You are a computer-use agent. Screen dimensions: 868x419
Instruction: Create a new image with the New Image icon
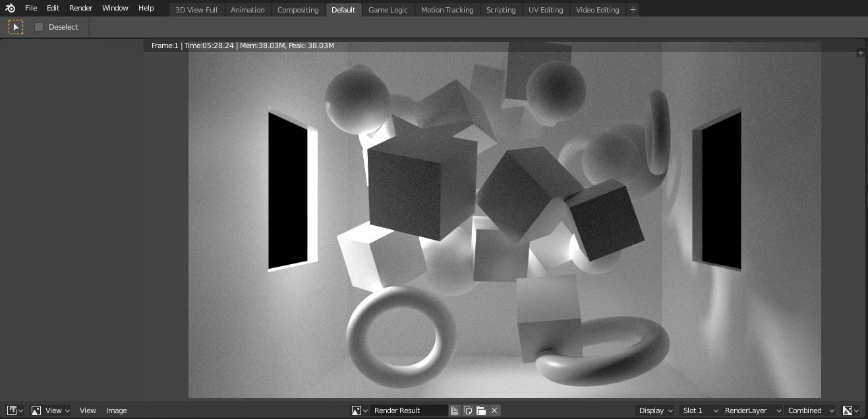[x=454, y=410]
